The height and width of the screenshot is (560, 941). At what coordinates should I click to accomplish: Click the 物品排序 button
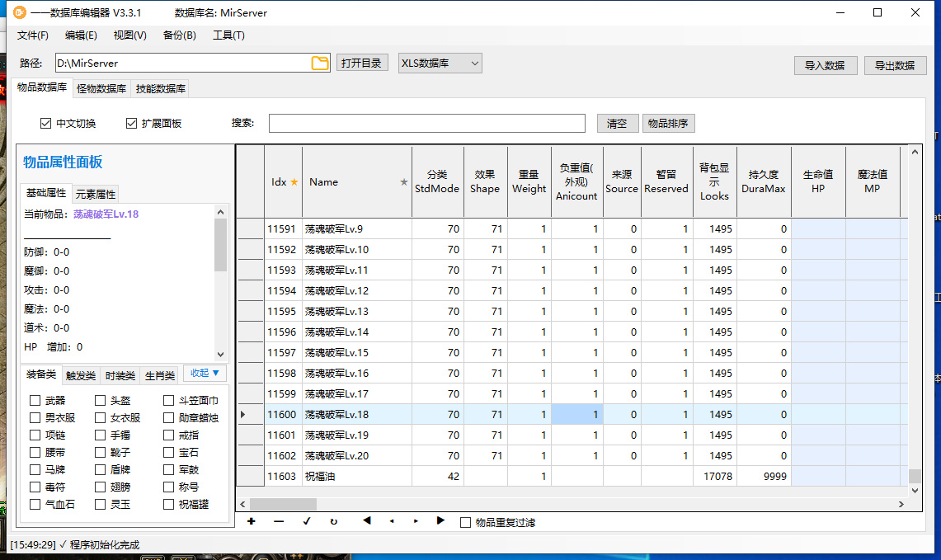(x=668, y=123)
